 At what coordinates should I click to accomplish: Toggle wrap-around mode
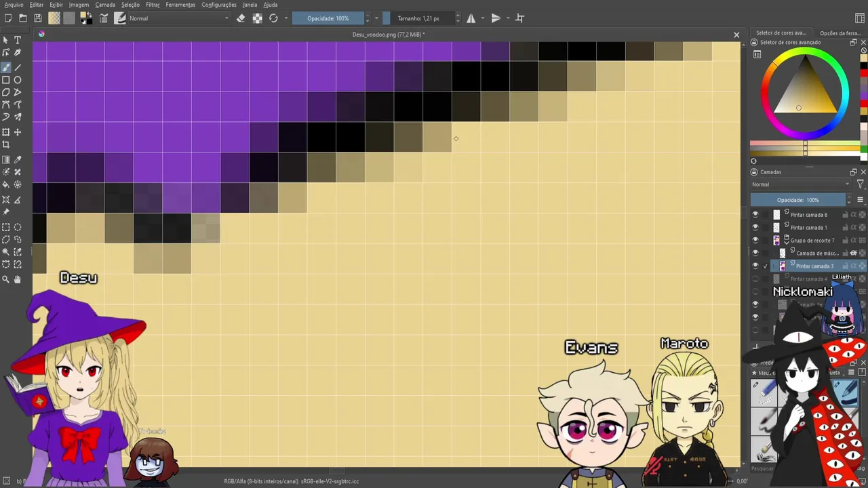pos(520,18)
